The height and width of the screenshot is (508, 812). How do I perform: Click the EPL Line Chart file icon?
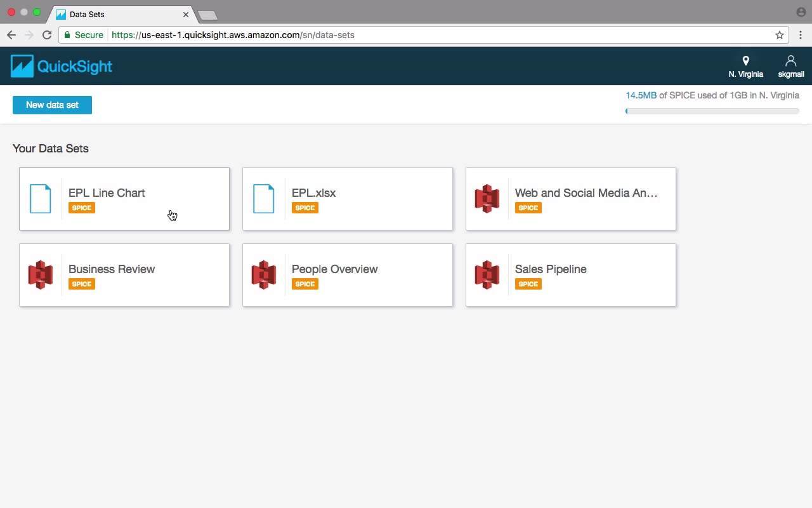41,199
